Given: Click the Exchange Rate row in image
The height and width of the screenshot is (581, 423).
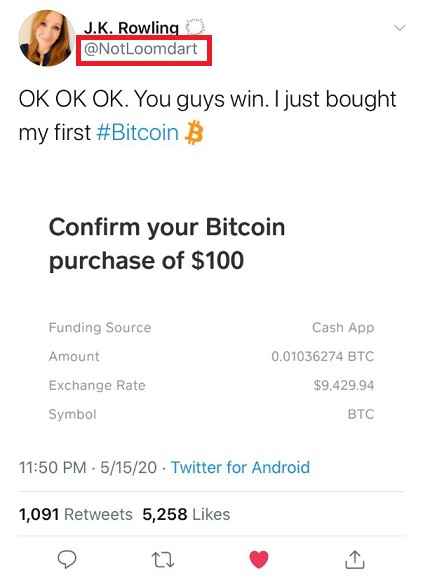Looking at the screenshot, I should pos(212,385).
